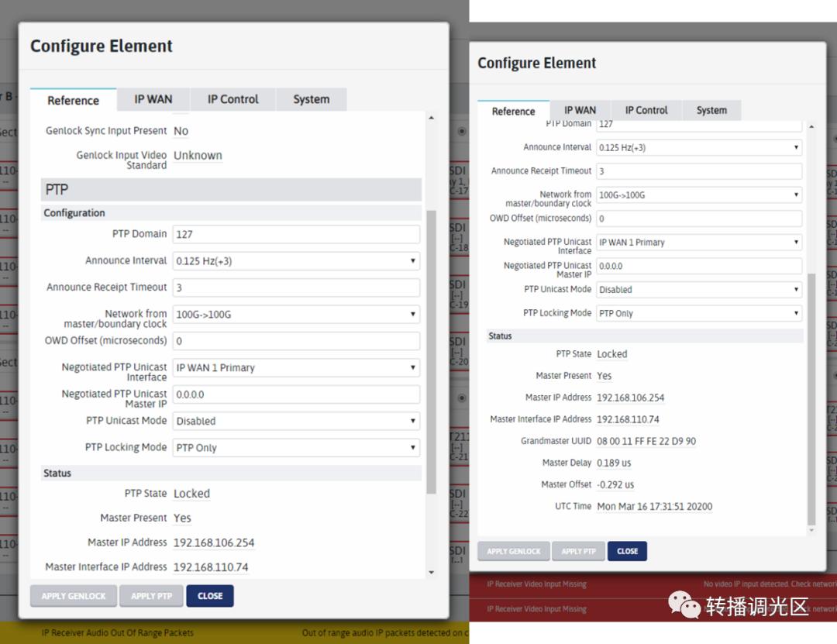
Task: Click scroll down arrow in right dialog
Action: pyautogui.click(x=811, y=531)
